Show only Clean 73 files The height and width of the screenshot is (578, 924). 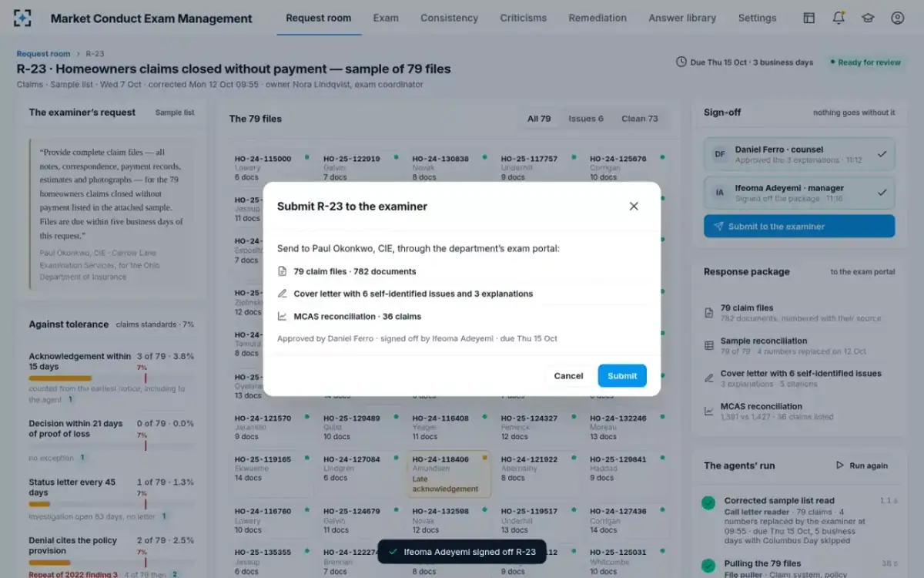click(x=640, y=119)
